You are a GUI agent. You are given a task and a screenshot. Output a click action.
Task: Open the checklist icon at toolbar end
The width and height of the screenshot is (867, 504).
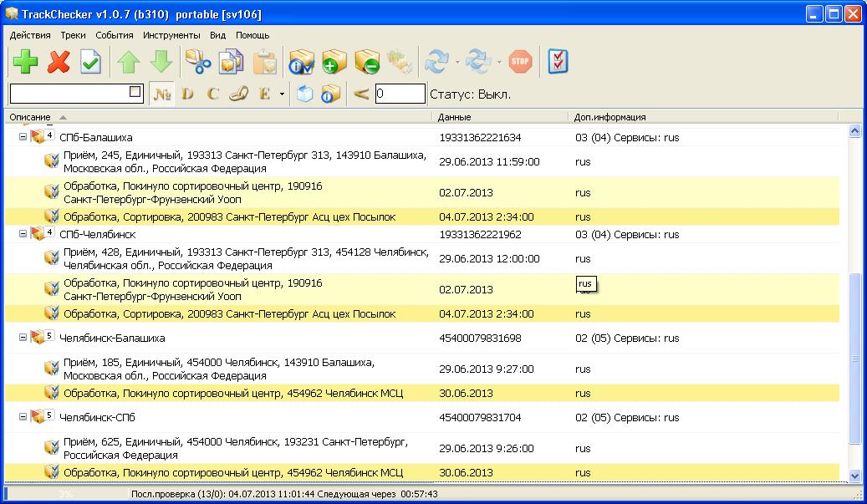click(x=558, y=61)
